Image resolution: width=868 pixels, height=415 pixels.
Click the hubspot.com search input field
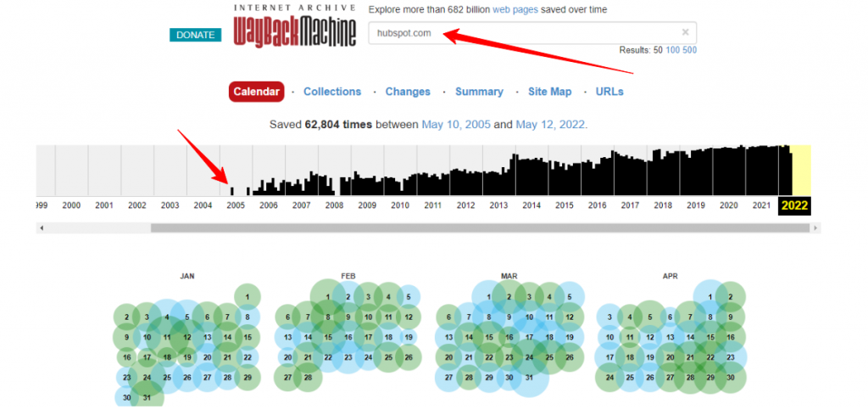[532, 33]
